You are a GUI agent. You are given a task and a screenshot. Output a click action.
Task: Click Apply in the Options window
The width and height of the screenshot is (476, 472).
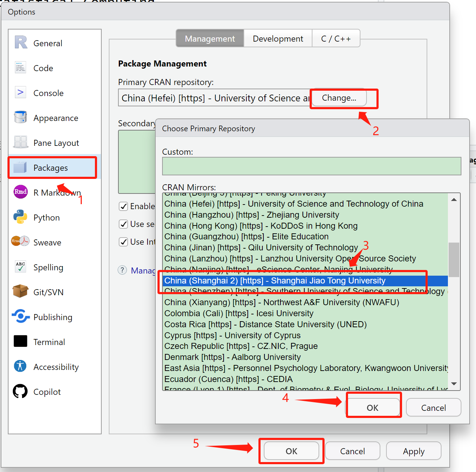414,451
